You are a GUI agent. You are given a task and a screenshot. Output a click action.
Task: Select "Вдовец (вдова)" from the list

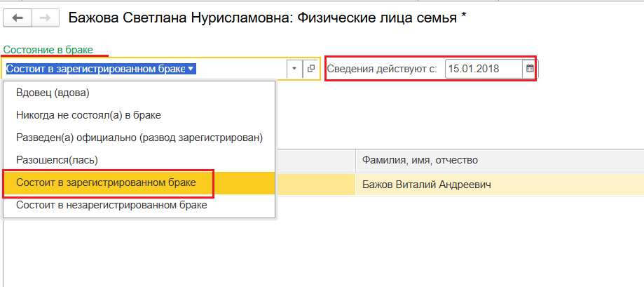[x=139, y=93]
